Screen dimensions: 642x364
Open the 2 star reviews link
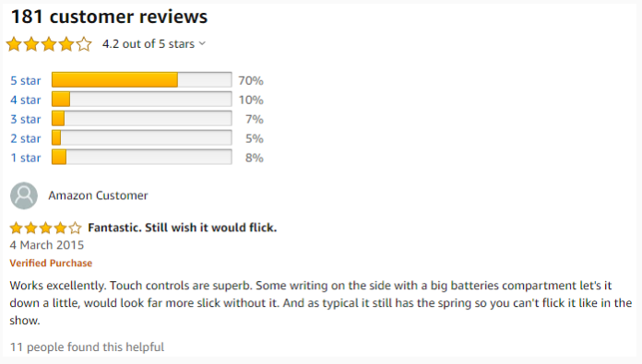[x=26, y=138]
